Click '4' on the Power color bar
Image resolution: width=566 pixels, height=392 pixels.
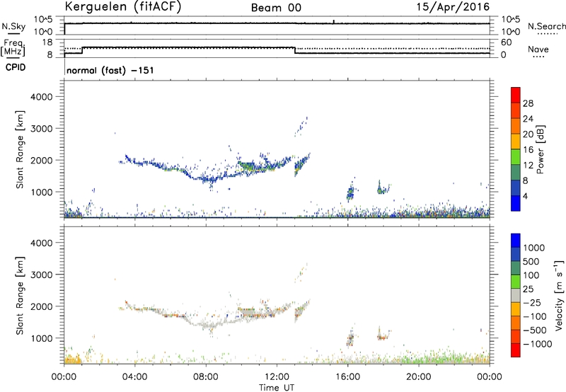[x=525, y=196]
